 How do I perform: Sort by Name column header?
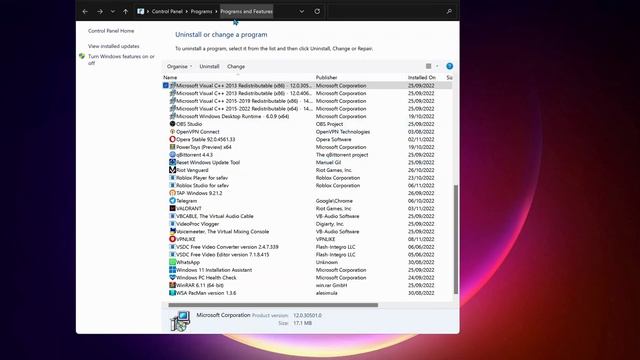click(x=170, y=77)
